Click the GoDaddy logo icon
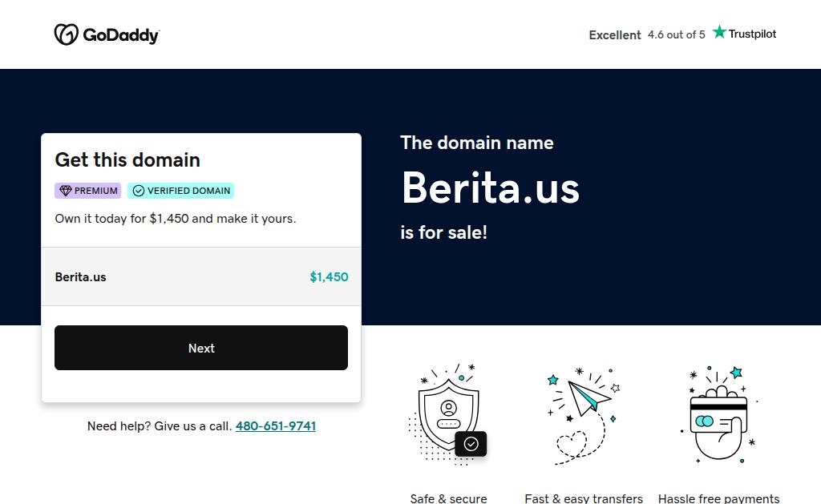Viewport: 821px width, 504px height. tap(66, 34)
